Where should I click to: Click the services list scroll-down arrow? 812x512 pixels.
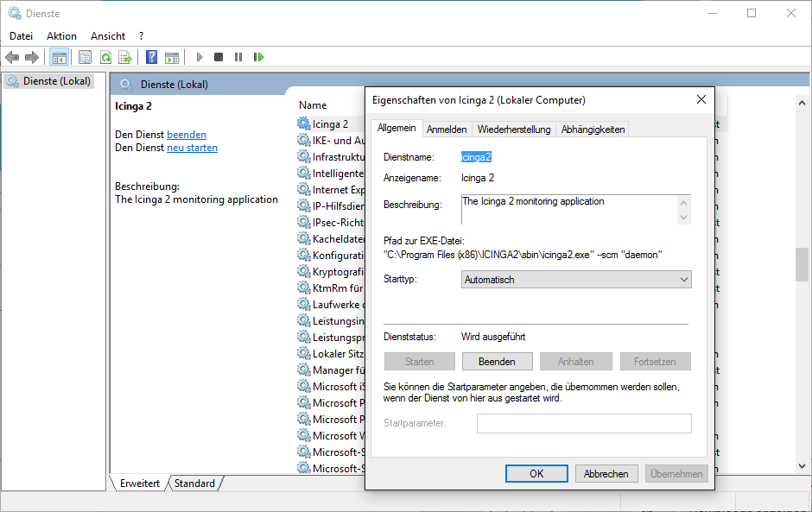point(802,466)
